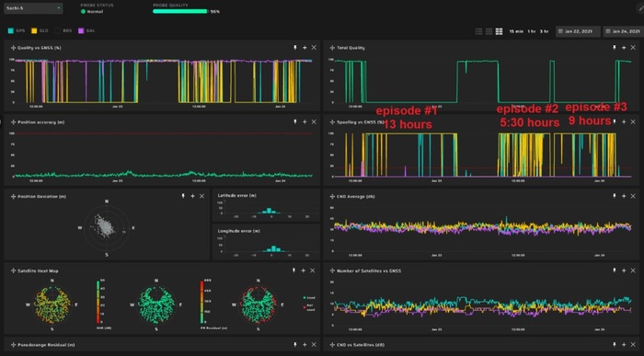Click the SNR satellite heat map sky plot
The width and height of the screenshot is (644, 356).
(52, 304)
